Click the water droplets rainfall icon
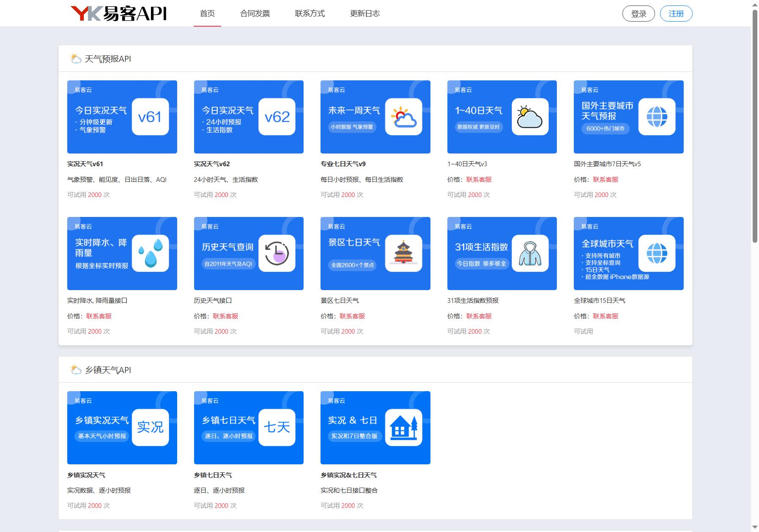759x532 pixels. coord(150,253)
